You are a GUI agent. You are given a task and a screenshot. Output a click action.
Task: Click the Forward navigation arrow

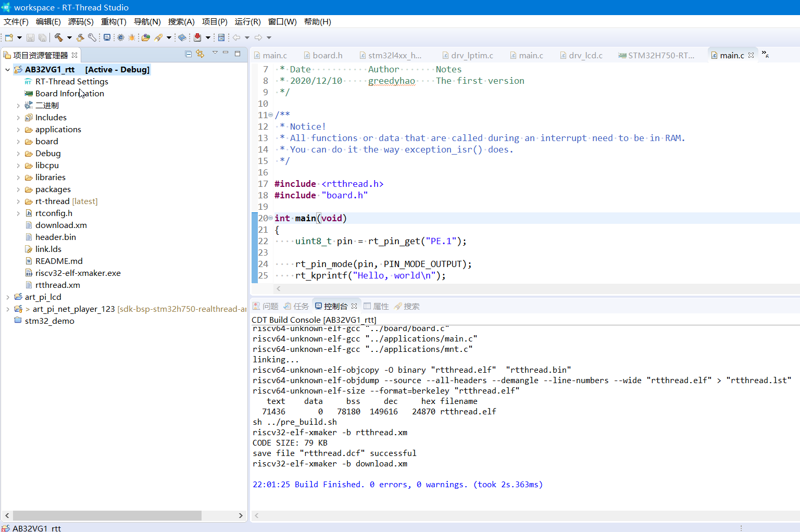[x=258, y=37]
